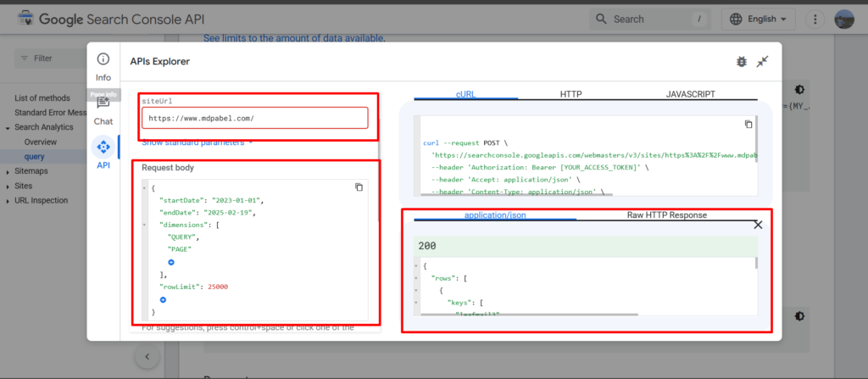868x379 pixels.
Task: Click the APIs Explorer title
Action: point(160,62)
